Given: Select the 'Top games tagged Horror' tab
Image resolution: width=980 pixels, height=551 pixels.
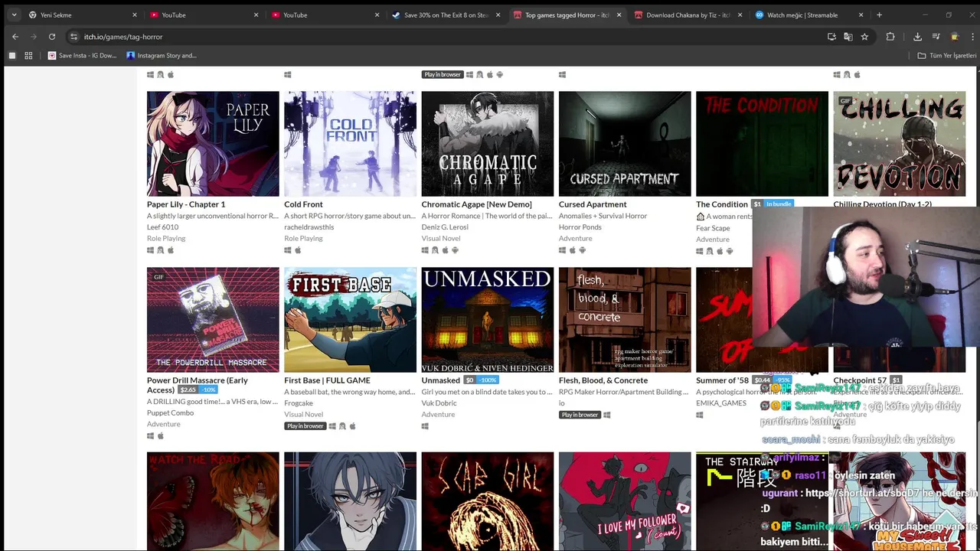Looking at the screenshot, I should (567, 15).
